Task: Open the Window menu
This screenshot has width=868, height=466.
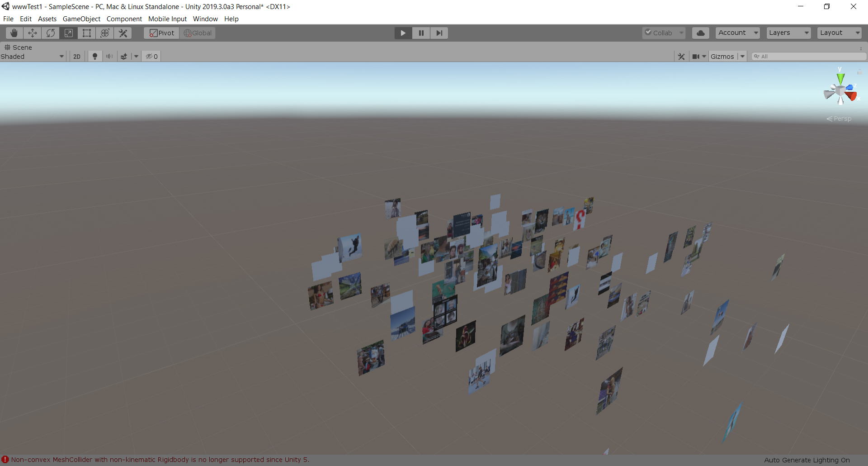Action: click(x=205, y=19)
